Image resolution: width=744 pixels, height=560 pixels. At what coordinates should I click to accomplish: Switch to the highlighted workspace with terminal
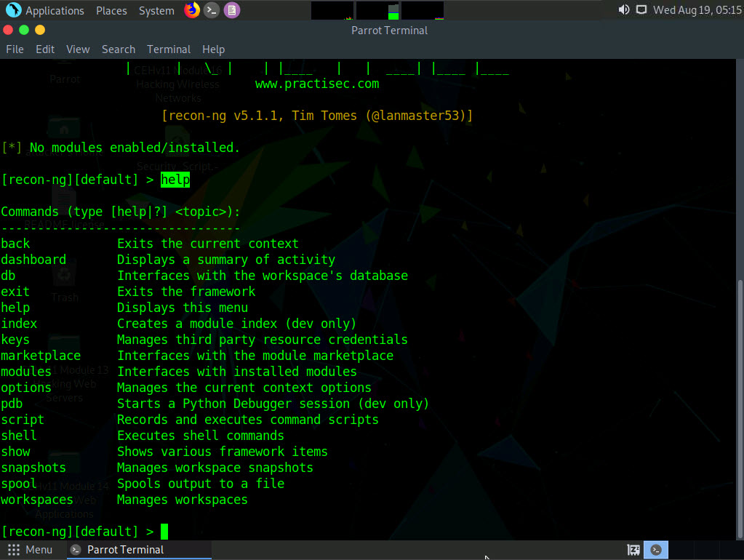click(x=656, y=550)
